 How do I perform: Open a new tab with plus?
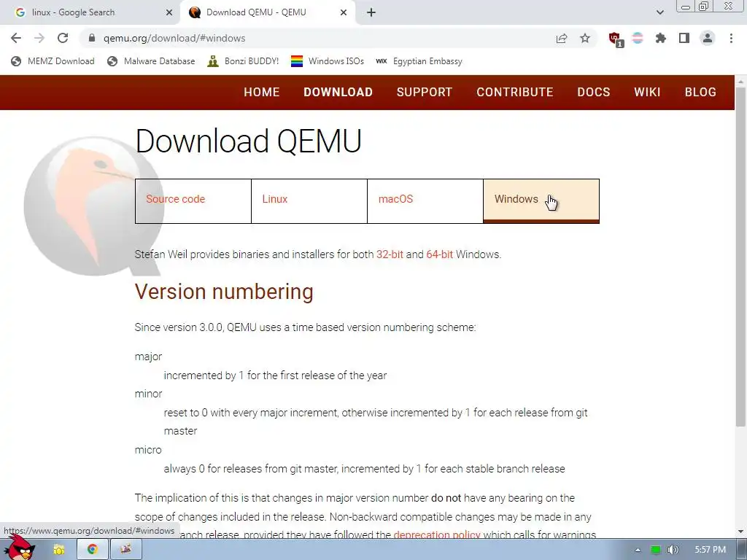tap(371, 12)
